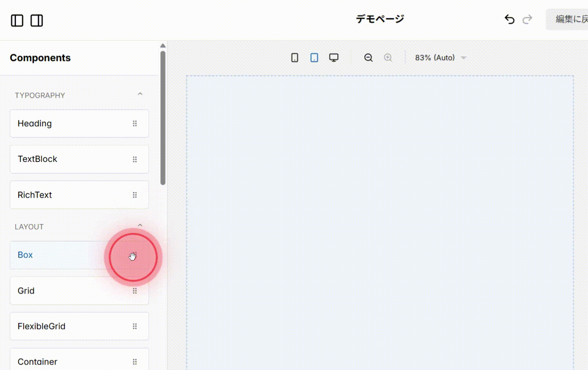Switch to tablet preview mode
The image size is (588, 370).
click(314, 58)
